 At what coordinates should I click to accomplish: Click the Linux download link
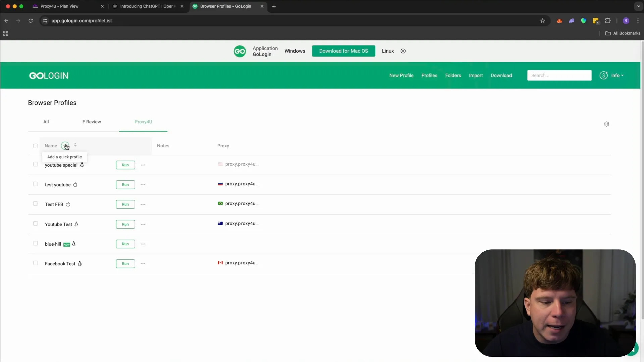388,51
